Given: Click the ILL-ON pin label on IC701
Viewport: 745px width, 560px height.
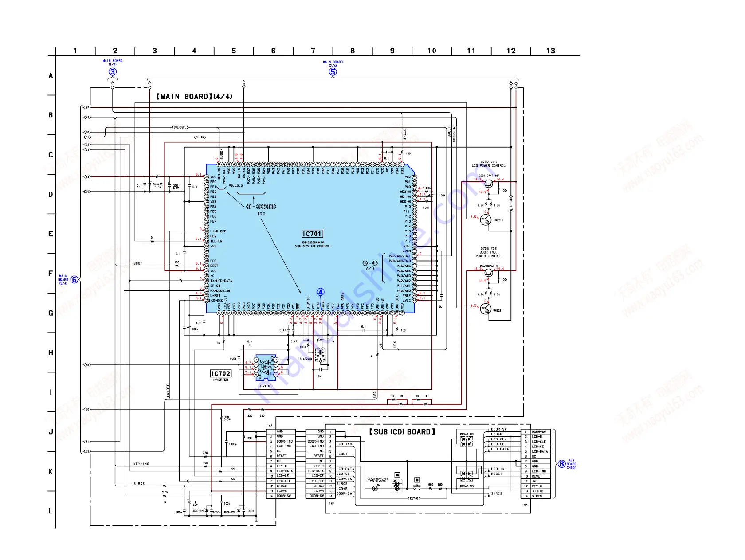Looking at the screenshot, I should coord(216,241).
